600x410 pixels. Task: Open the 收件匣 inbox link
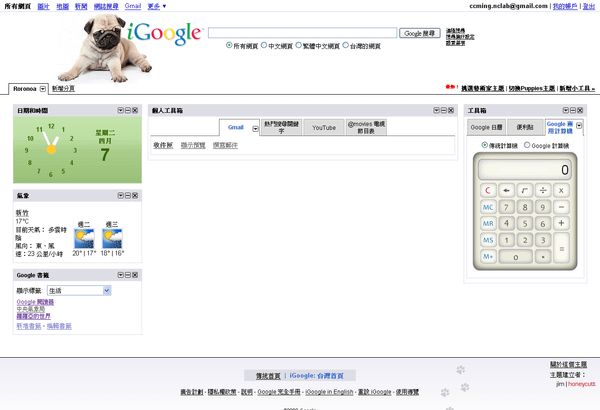[x=163, y=145]
